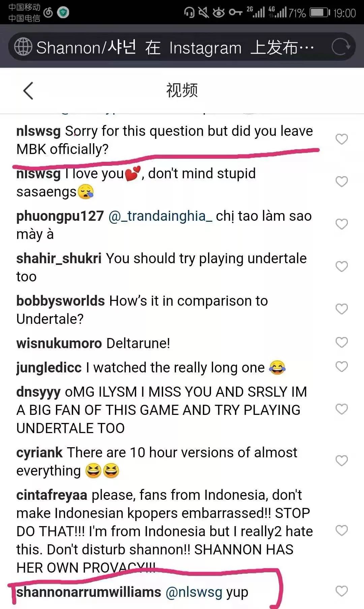Open the @_trandainghia_ mention link
364x609 pixels.
[x=160, y=216]
